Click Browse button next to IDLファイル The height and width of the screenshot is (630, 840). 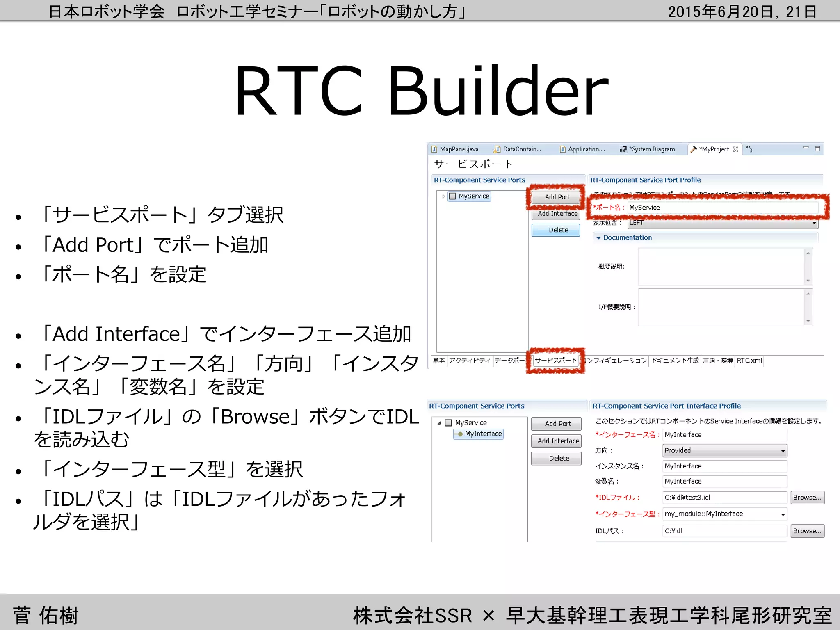click(x=807, y=498)
